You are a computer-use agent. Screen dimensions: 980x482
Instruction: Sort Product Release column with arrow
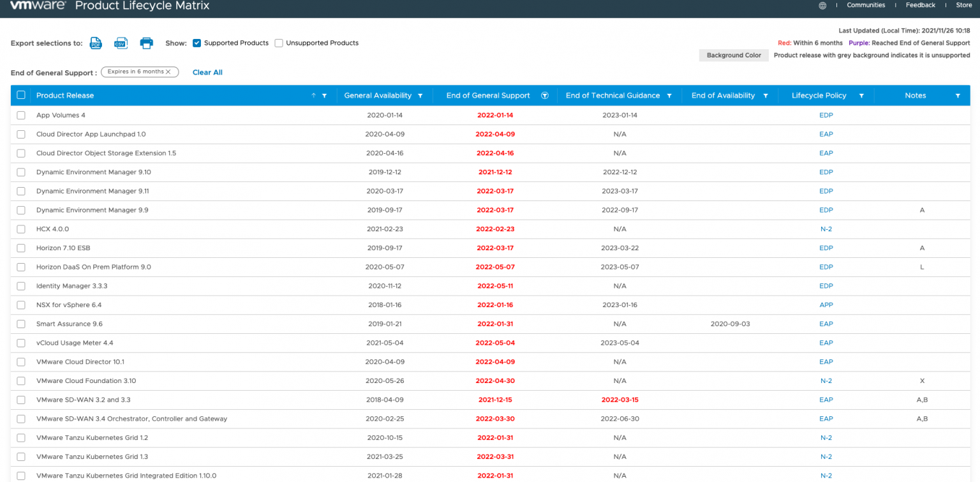(x=313, y=96)
